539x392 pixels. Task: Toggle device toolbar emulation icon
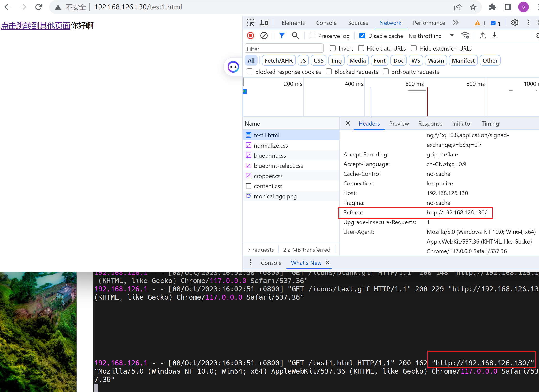264,23
